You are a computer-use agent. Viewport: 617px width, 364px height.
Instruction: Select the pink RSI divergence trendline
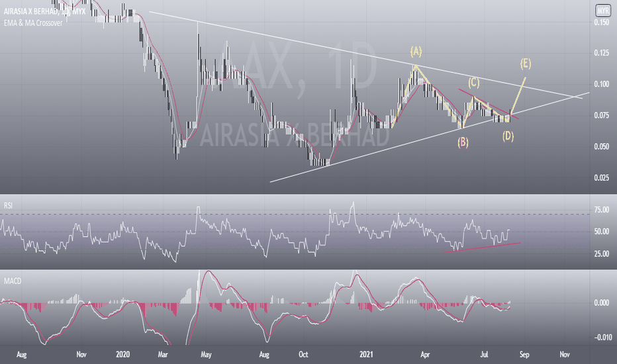[482, 247]
